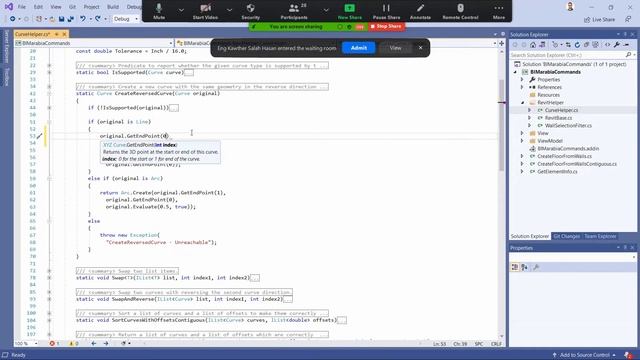Image resolution: width=640 pixels, height=360 pixels.
Task: Expand the References node
Action: coord(522,87)
